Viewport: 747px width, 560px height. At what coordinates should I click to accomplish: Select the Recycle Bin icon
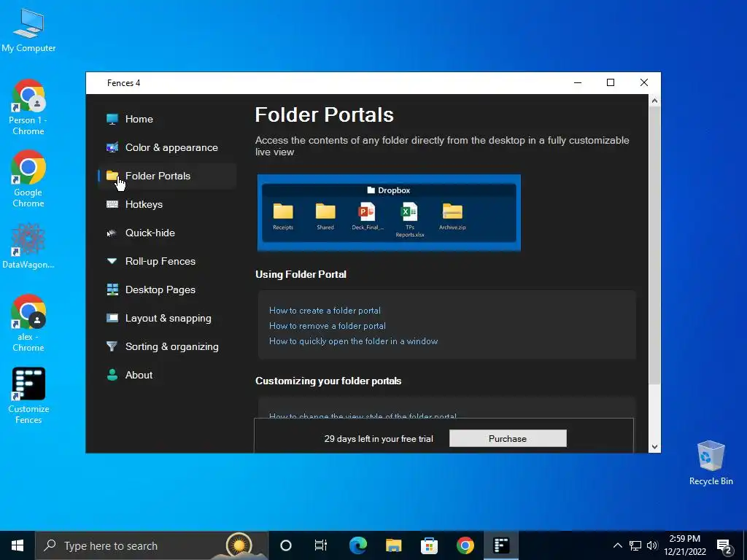(711, 463)
